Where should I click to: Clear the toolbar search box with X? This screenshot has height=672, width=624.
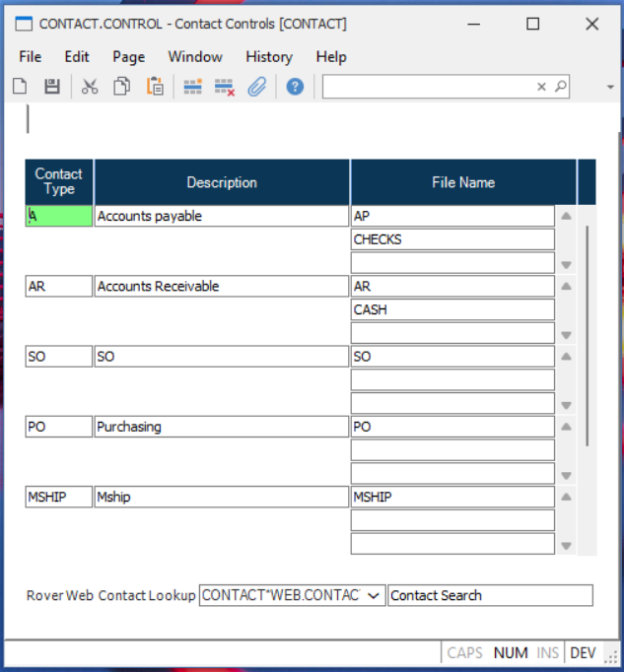541,87
